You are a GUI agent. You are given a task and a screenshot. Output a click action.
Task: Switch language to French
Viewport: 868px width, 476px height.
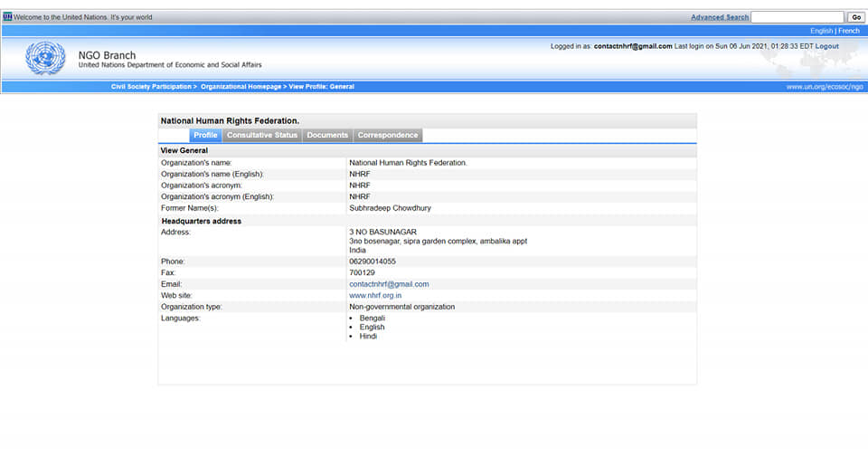click(x=849, y=31)
